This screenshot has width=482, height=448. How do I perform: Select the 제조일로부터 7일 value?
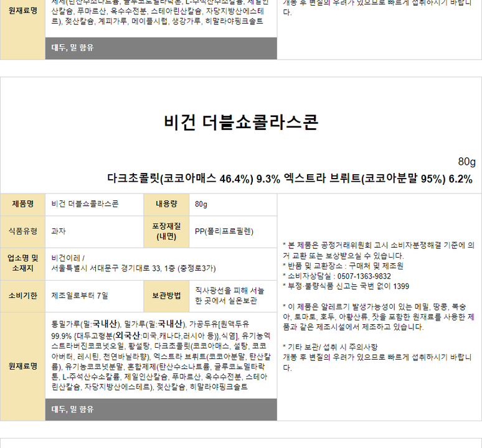tap(80, 296)
